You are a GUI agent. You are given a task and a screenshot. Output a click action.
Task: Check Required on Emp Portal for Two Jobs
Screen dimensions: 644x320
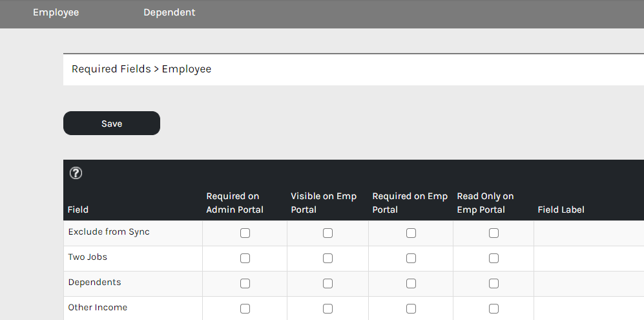point(411,259)
